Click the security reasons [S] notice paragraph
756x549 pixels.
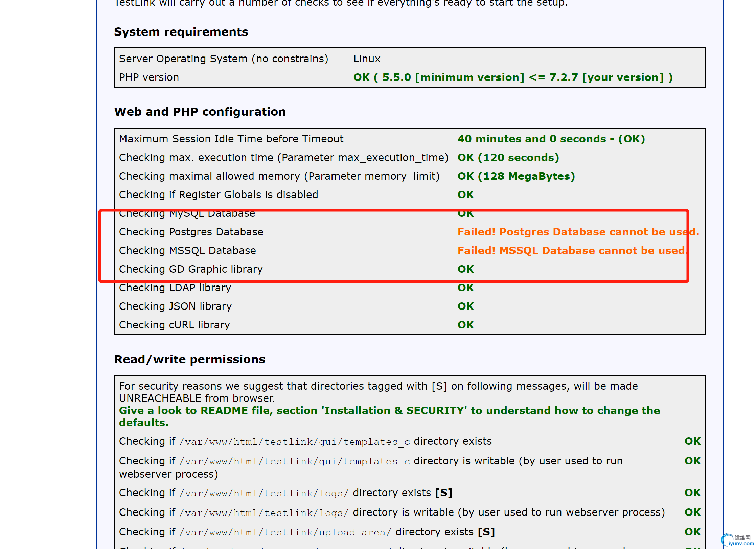tap(378, 392)
